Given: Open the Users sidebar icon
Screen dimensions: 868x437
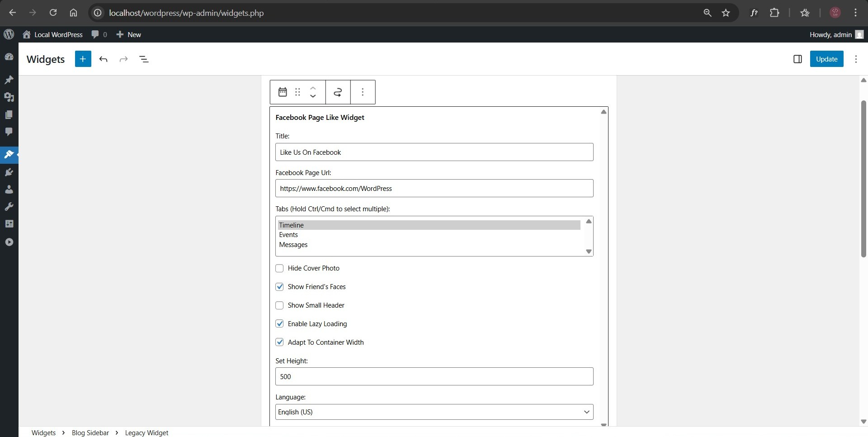Looking at the screenshot, I should 9,189.
